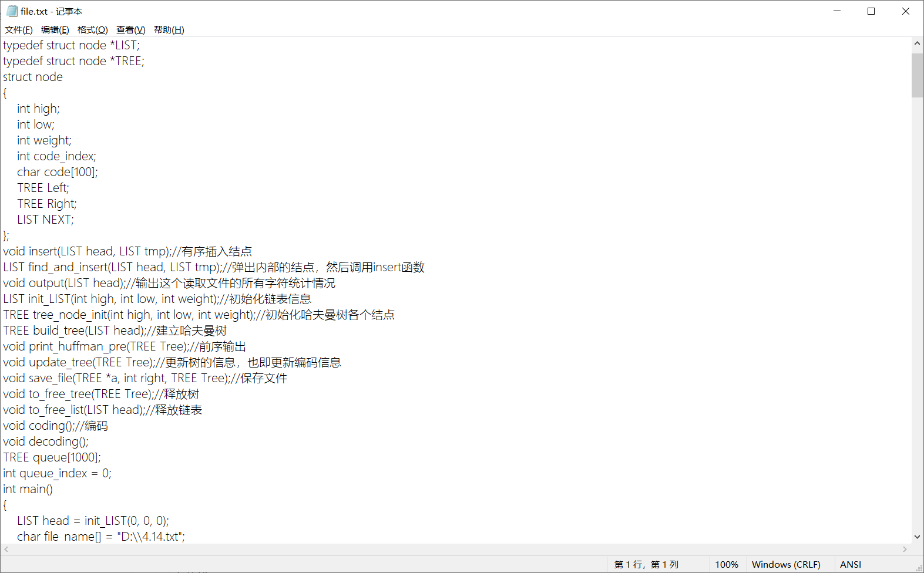Open the 格式(O) menu

click(x=93, y=30)
